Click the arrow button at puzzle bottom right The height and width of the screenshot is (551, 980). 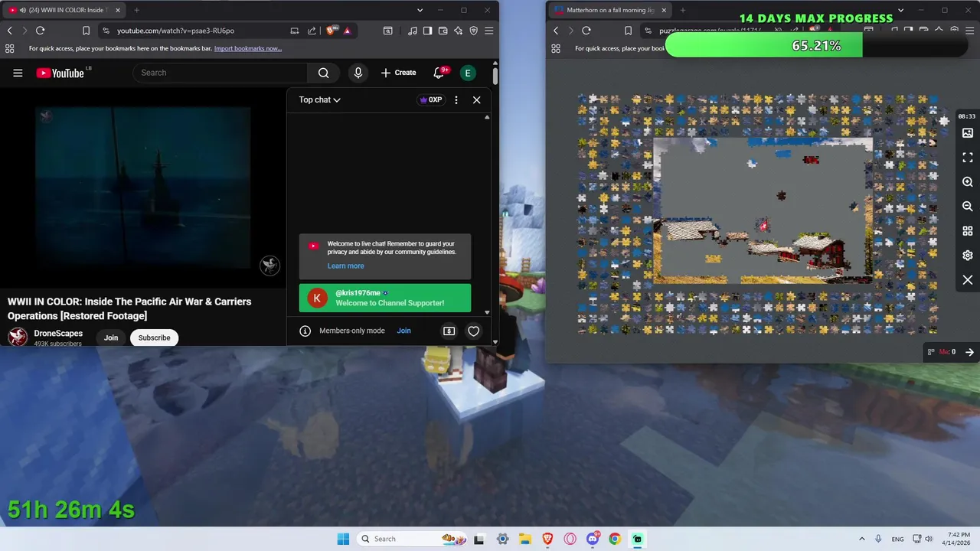click(969, 352)
